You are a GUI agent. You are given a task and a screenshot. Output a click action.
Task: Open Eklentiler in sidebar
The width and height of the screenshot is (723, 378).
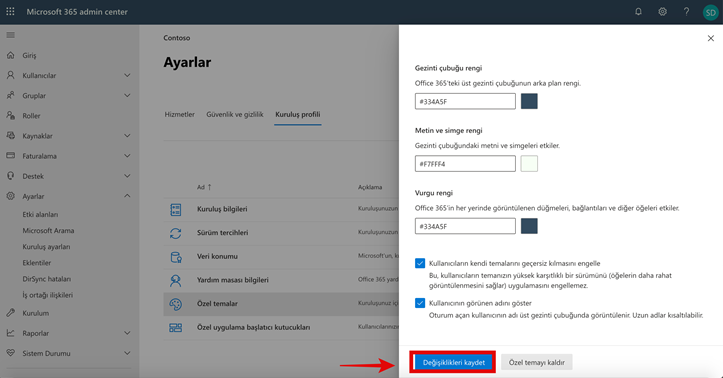click(x=37, y=263)
